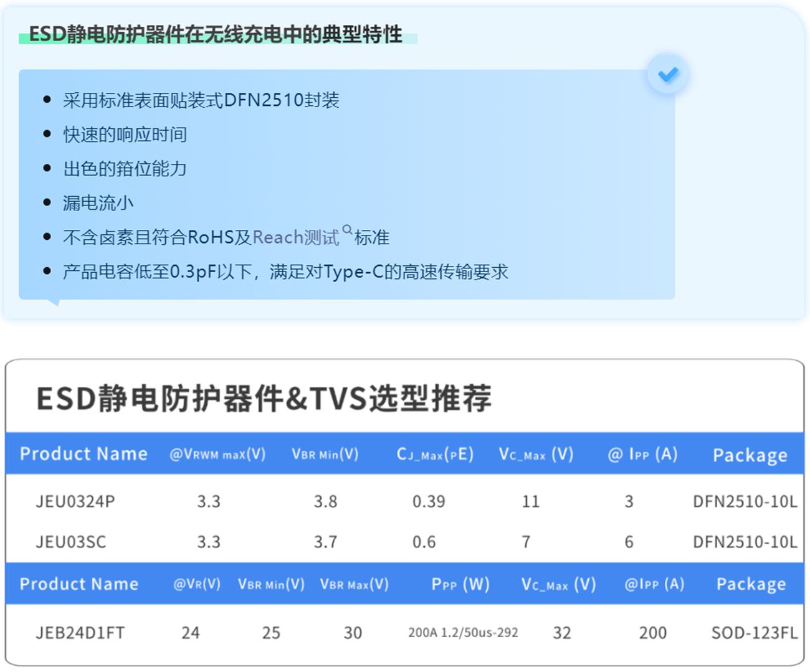The image size is (810, 672).
Task: Click the ESD静电防护器件&TVS选型推荐 title
Action: pyautogui.click(x=264, y=399)
